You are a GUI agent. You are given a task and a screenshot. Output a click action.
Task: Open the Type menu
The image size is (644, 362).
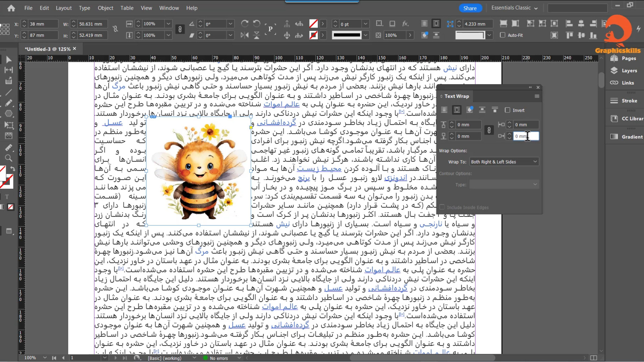[84, 8]
